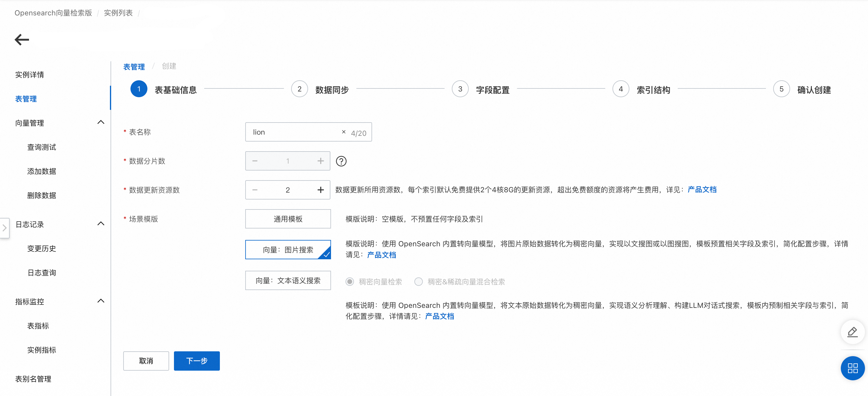Screen dimensions: 868x396
Task: Increase data update resources with plus
Action: coord(320,190)
